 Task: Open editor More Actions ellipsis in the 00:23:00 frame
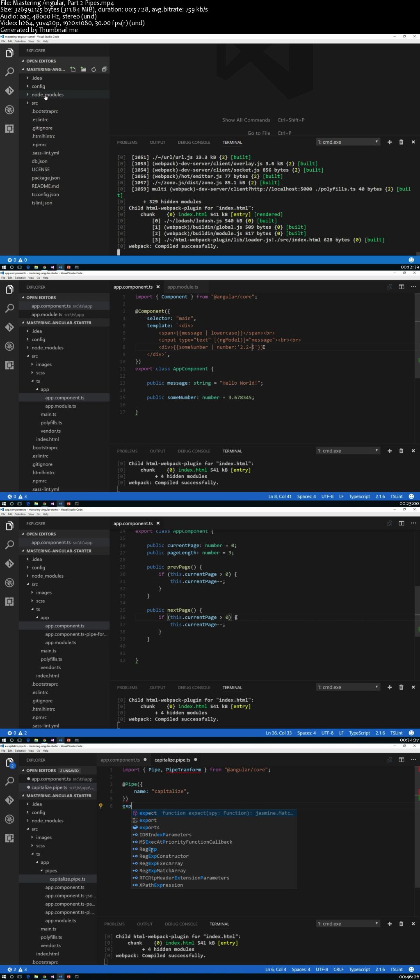[x=413, y=287]
